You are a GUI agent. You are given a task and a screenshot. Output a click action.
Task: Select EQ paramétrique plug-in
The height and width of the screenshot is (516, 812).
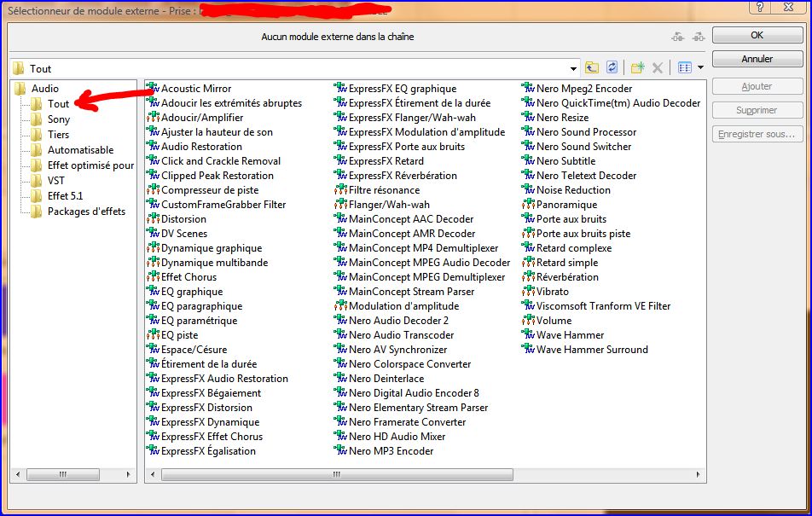point(199,320)
